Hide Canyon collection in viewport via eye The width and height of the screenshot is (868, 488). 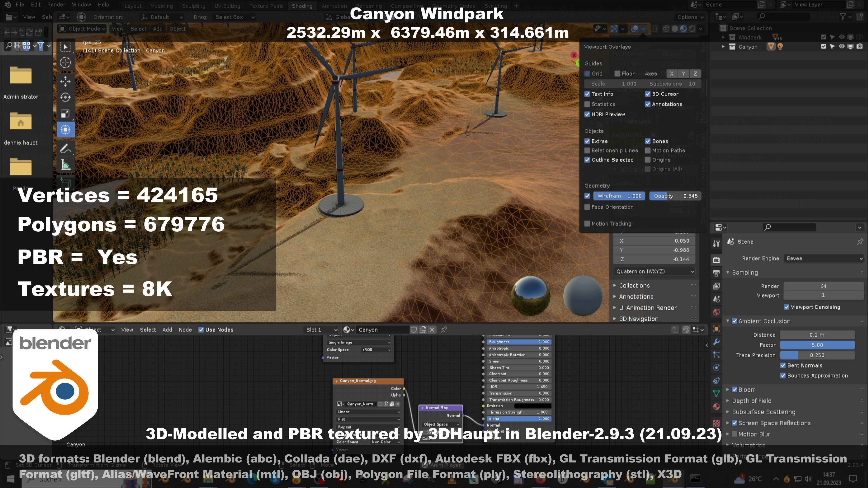(x=841, y=47)
